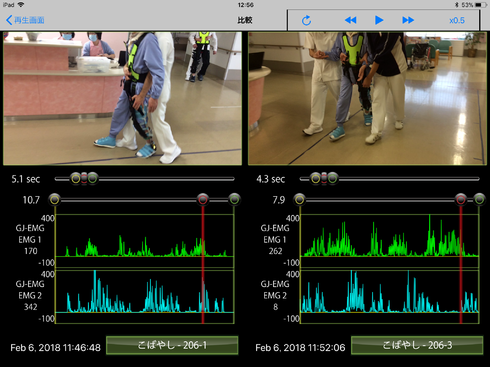490x367 pixels.
Task: Tap the right cyan EMG 2 graph
Action: coord(389,297)
